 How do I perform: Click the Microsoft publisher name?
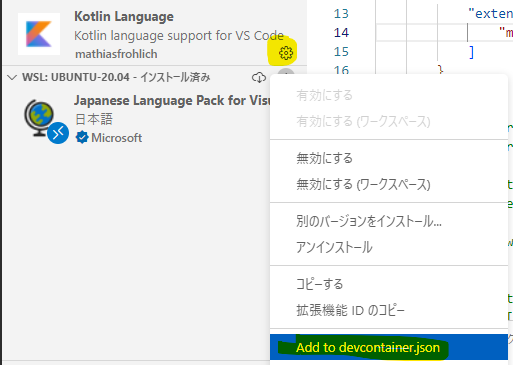coord(117,138)
